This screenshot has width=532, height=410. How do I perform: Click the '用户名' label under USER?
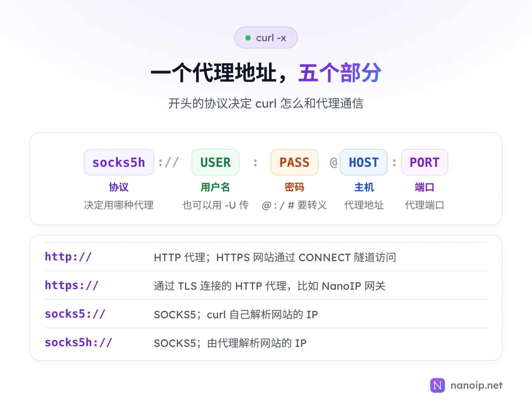[215, 187]
